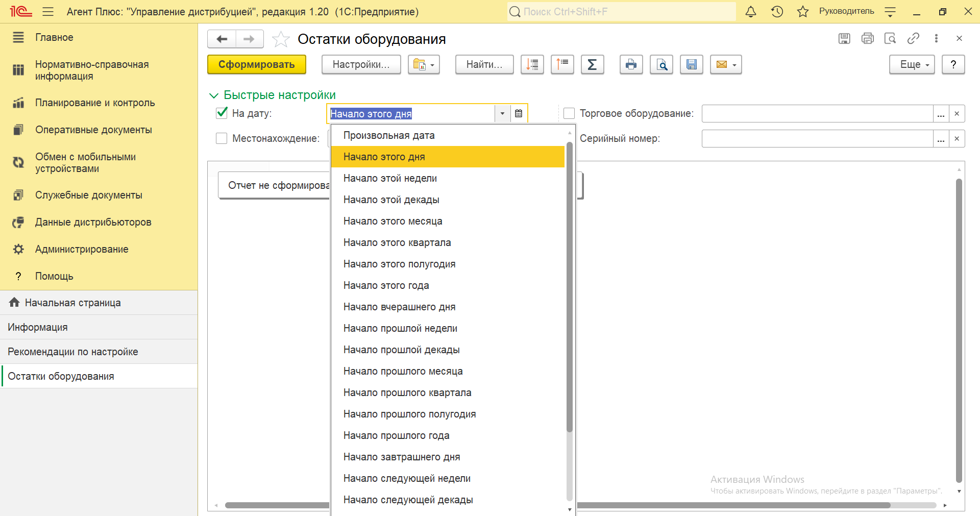Click the Торговое оборудование input field
The height and width of the screenshot is (516, 980).
(817, 113)
